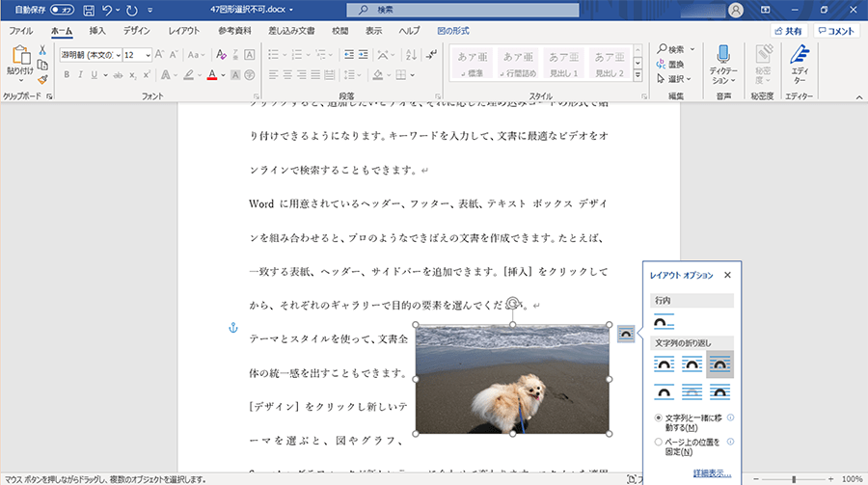This screenshot has height=485, width=868.
Task: Open the font size dropdown
Action: (148, 55)
